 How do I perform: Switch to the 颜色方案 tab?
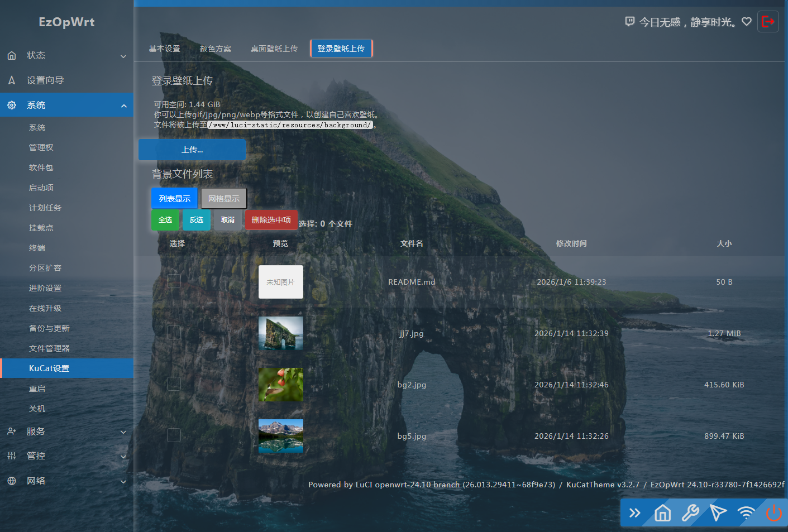216,49
